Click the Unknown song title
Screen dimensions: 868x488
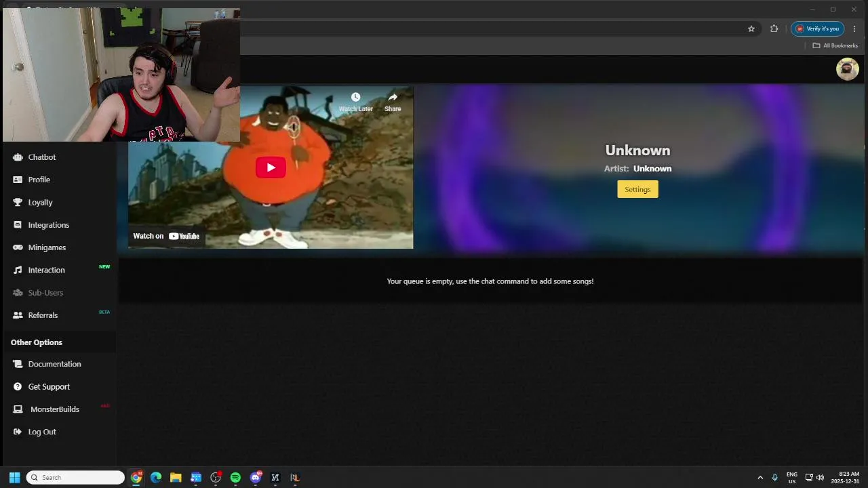(637, 150)
